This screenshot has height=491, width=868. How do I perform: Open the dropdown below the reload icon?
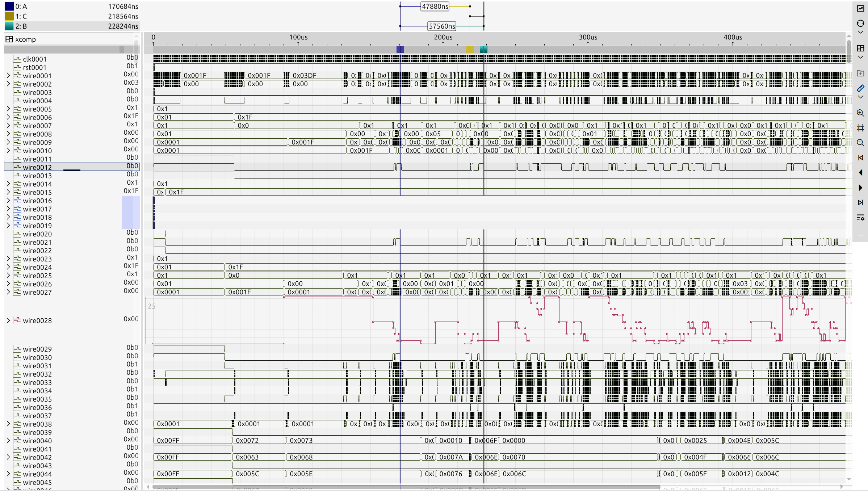click(x=860, y=32)
